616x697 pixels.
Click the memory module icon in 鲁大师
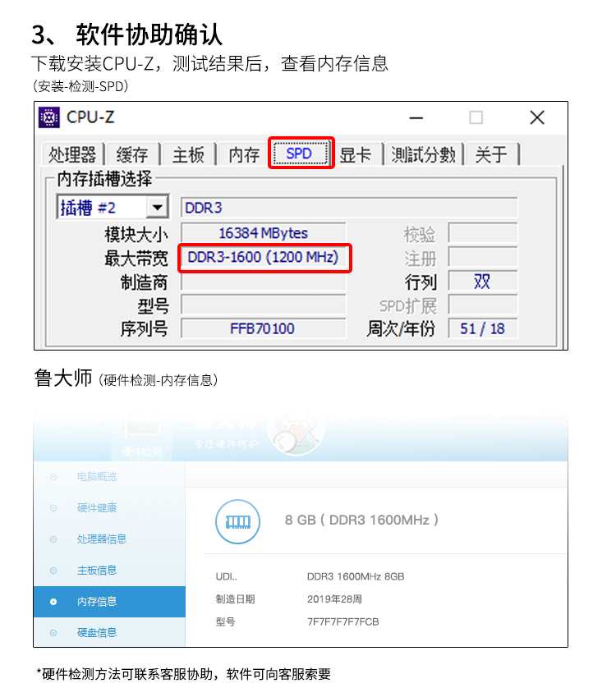pos(238,521)
